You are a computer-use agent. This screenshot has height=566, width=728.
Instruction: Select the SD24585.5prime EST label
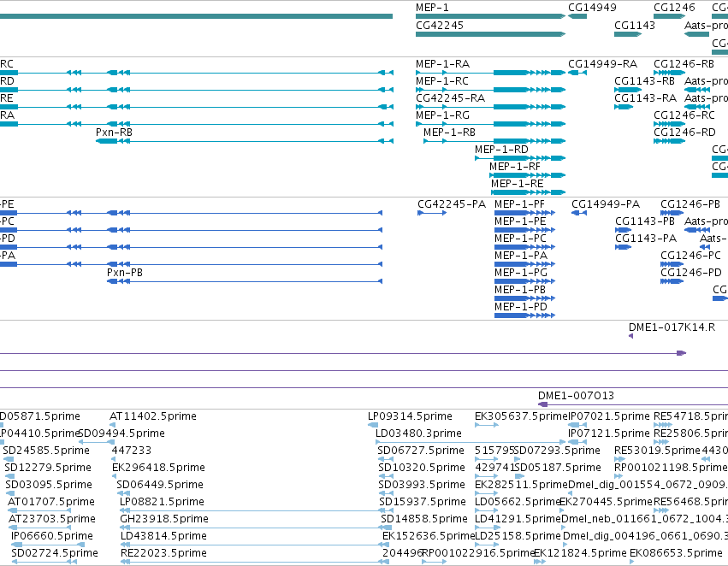point(46,451)
